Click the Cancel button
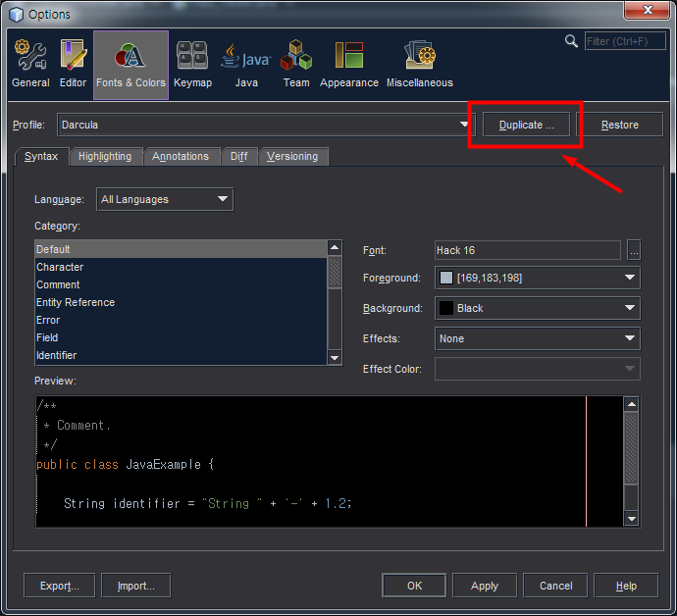This screenshot has height=616, width=677. click(x=555, y=586)
